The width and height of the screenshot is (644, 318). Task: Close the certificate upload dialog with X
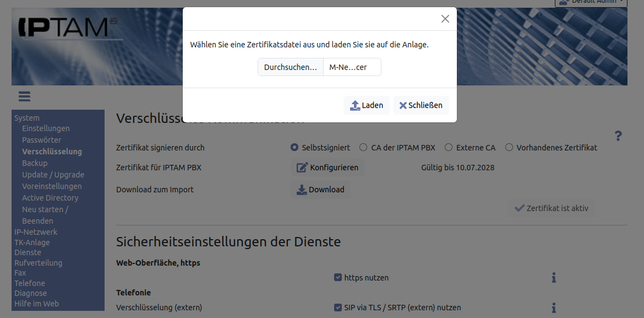pyautogui.click(x=445, y=19)
